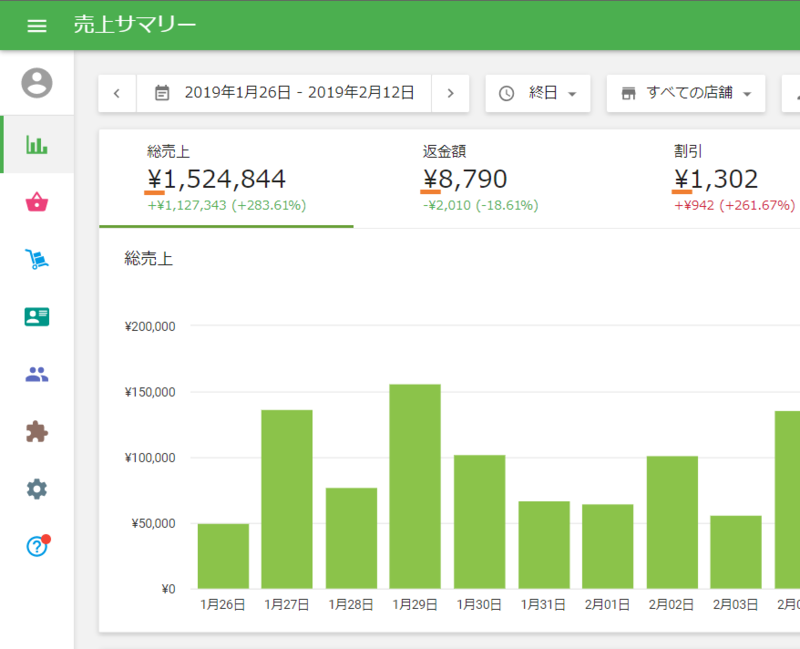Image resolution: width=800 pixels, height=649 pixels.
Task: Click the clock icon next to 終日
Action: click(x=508, y=92)
